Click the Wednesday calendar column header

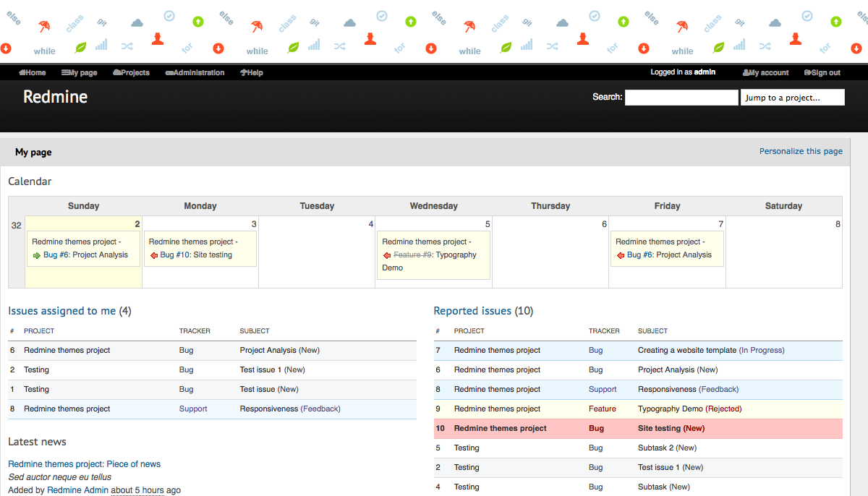point(433,206)
